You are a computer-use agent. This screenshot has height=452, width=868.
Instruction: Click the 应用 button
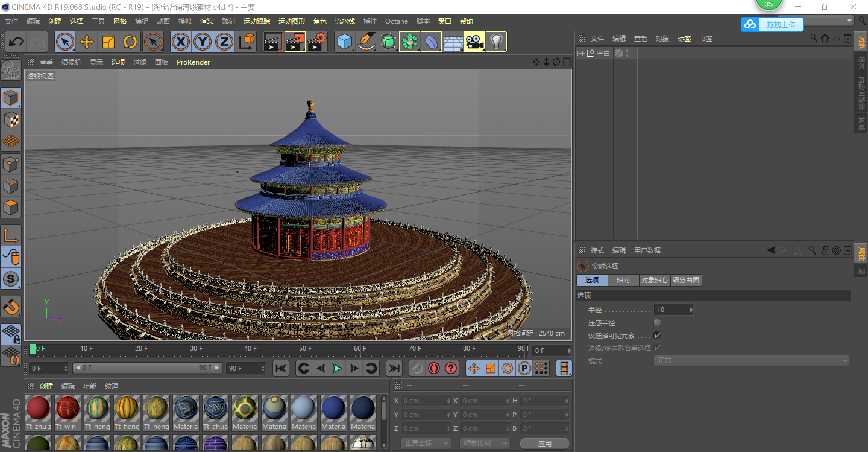click(545, 443)
